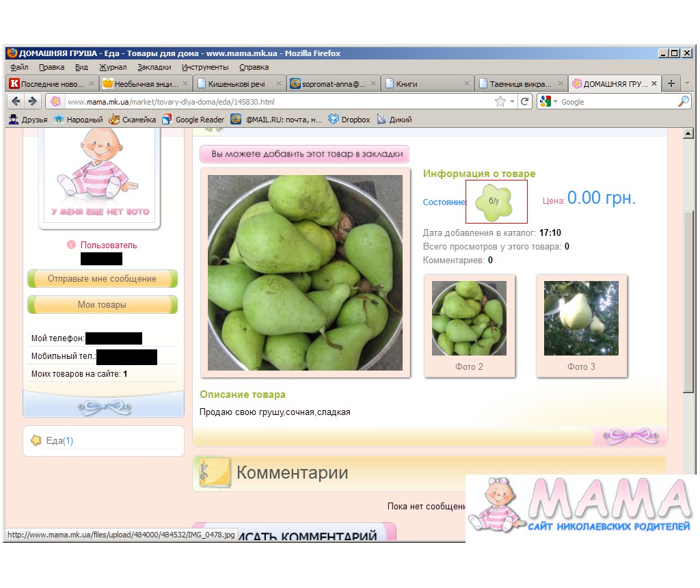This screenshot has height=588, width=700.
Task: Bookmark this page with the star icon
Action: [x=500, y=101]
